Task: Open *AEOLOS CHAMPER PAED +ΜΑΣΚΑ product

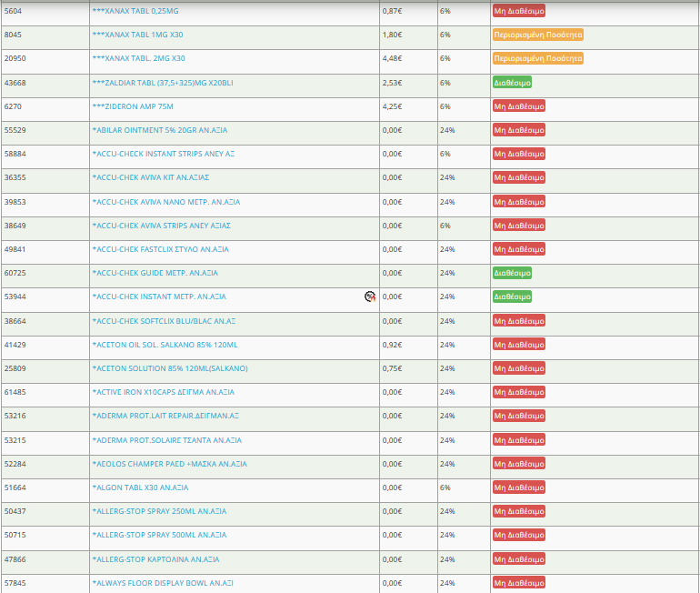Action: (x=169, y=464)
